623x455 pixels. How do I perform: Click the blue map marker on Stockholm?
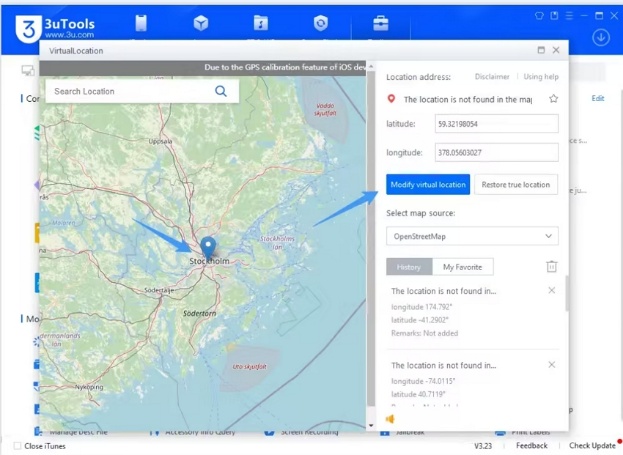click(x=208, y=248)
